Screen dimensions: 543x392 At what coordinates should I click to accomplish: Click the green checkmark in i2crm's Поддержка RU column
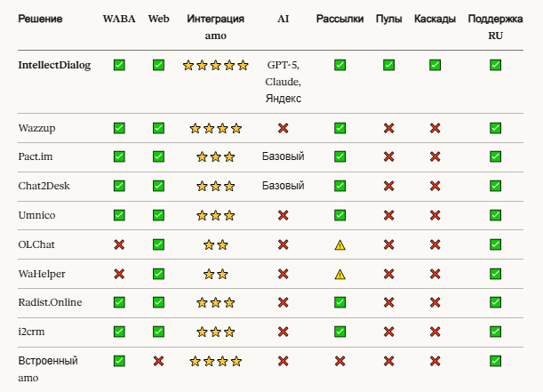point(495,332)
